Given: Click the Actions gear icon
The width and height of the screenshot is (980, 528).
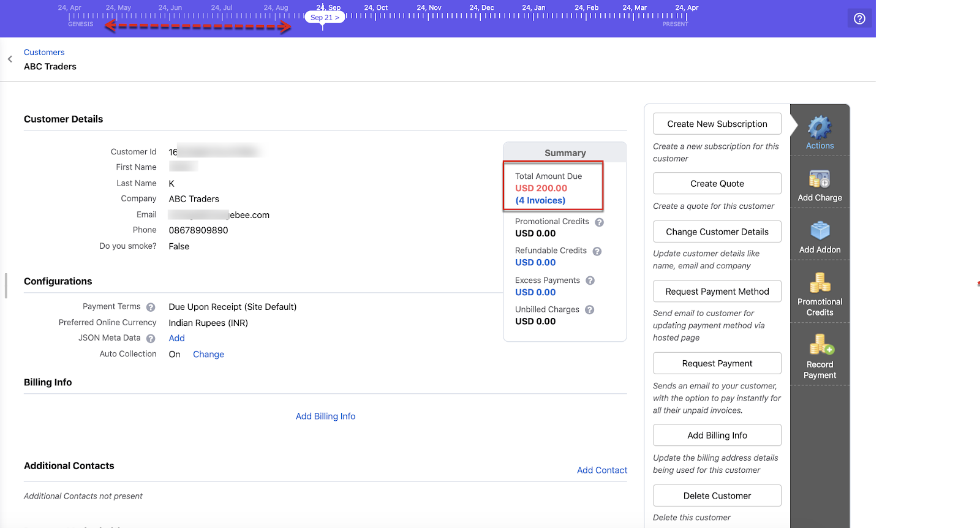Looking at the screenshot, I should [x=820, y=128].
